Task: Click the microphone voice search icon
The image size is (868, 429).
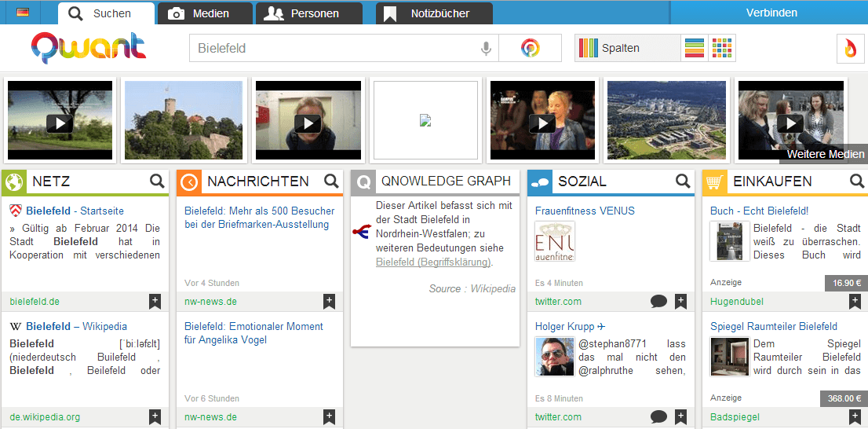Action: point(486,48)
